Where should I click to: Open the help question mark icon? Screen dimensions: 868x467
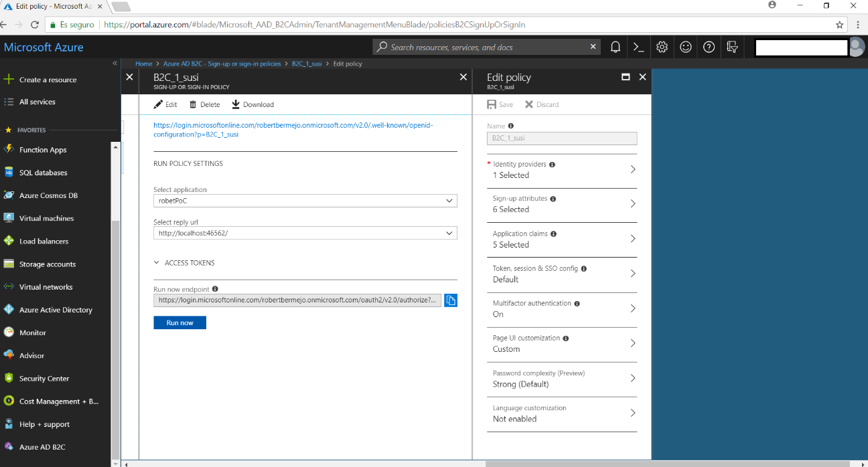(x=709, y=47)
